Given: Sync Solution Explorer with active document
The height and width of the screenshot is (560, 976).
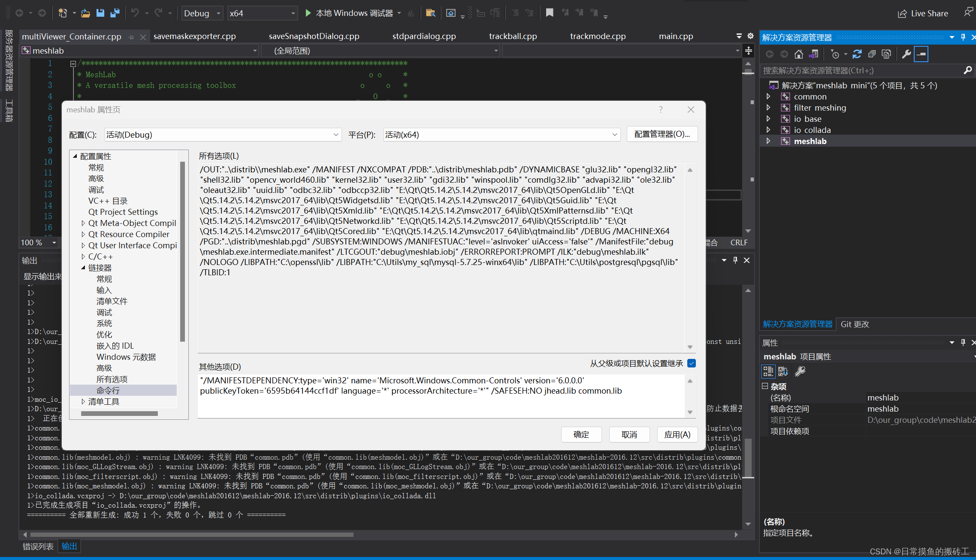Looking at the screenshot, I should click(814, 54).
